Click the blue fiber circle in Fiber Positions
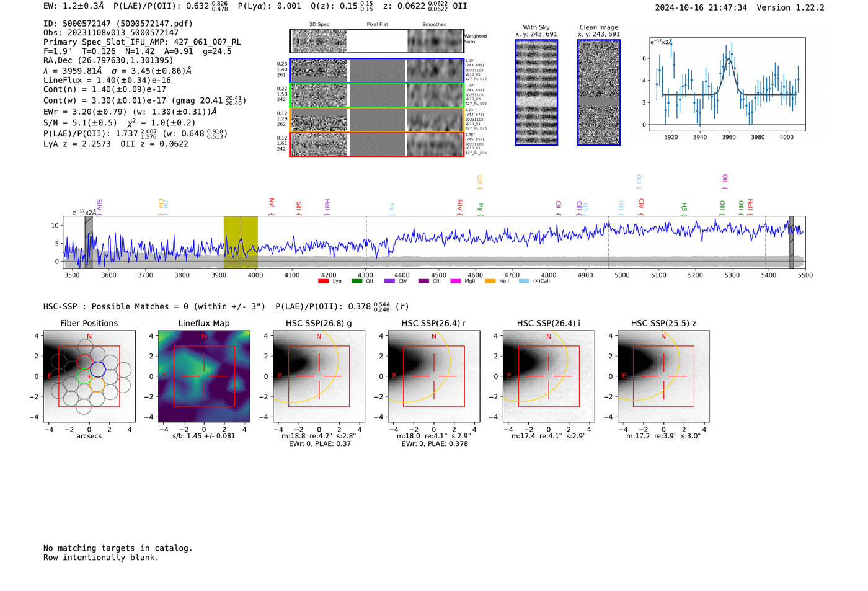This screenshot has width=868, height=591. [x=98, y=370]
